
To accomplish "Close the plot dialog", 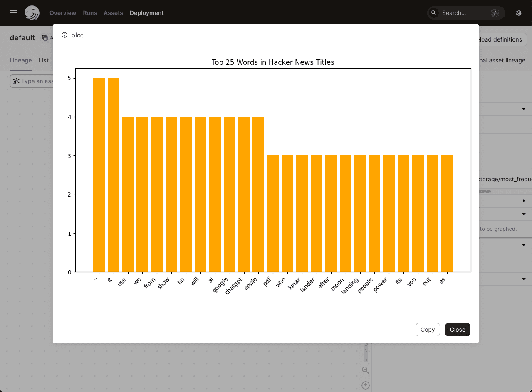I will (x=457, y=330).
